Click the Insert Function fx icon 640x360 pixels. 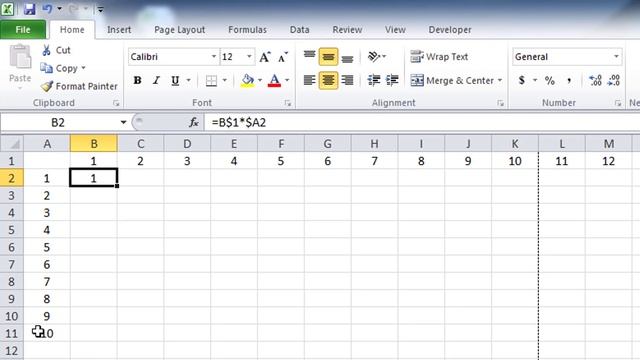[x=193, y=122]
